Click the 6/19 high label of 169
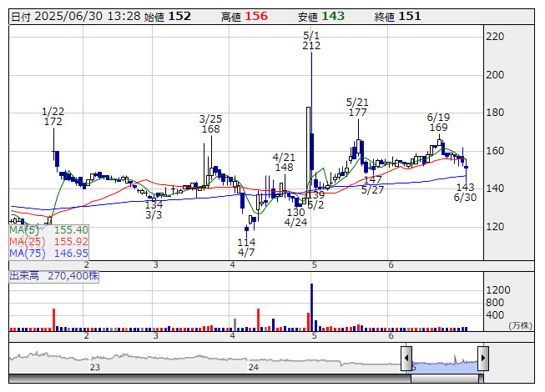Screen dimensions: 545x392 [438, 122]
